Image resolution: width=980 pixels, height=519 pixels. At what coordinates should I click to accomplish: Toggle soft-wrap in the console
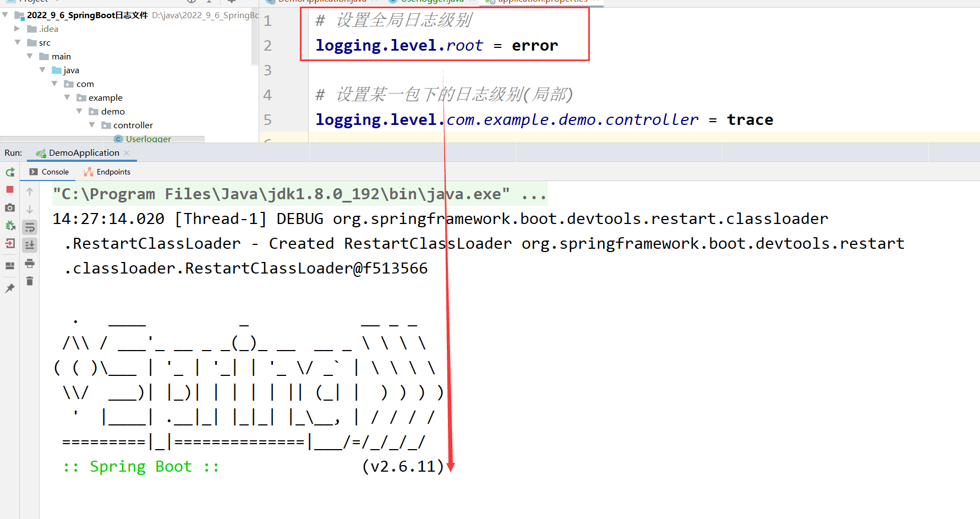(x=30, y=227)
